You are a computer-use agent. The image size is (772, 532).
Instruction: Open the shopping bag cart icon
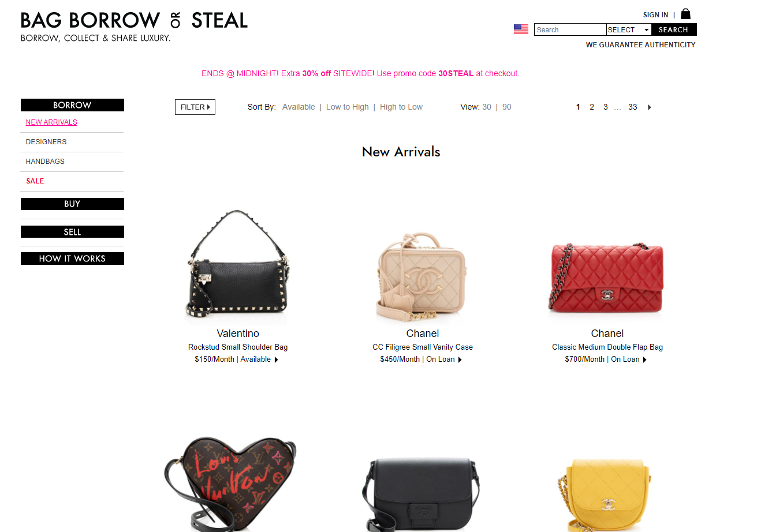[685, 14]
